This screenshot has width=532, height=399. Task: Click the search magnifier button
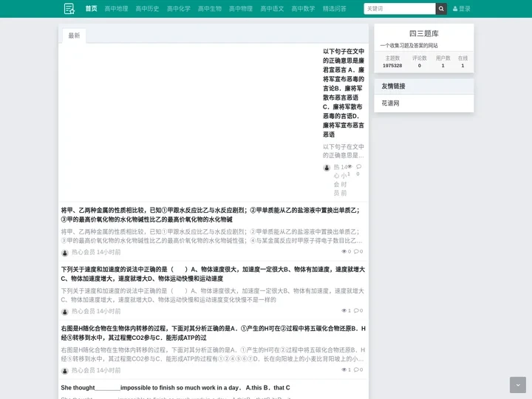click(x=441, y=9)
